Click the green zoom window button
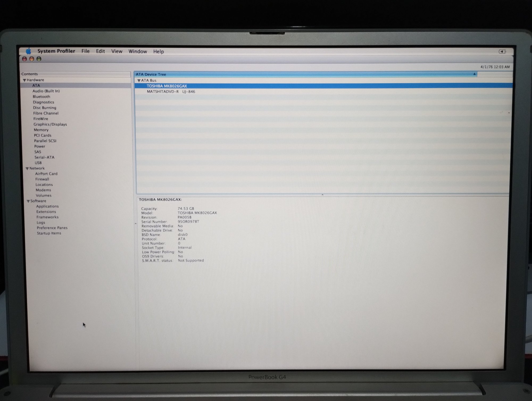The width and height of the screenshot is (532, 401). tap(39, 59)
